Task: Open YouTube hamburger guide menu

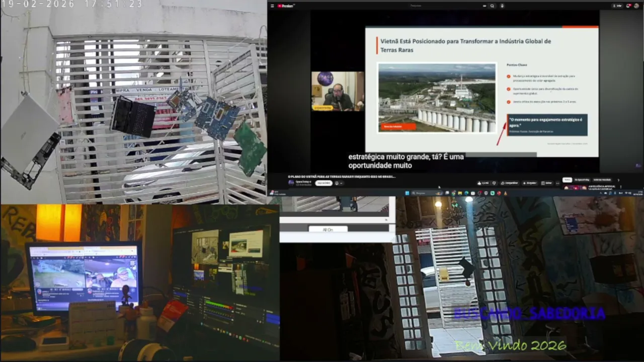Action: [x=272, y=6]
